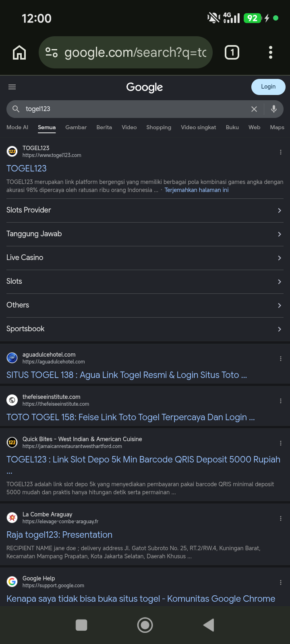Image resolution: width=290 pixels, height=644 pixels.
Task: Open the tab switcher showing 1 tab
Action: pos(232,52)
